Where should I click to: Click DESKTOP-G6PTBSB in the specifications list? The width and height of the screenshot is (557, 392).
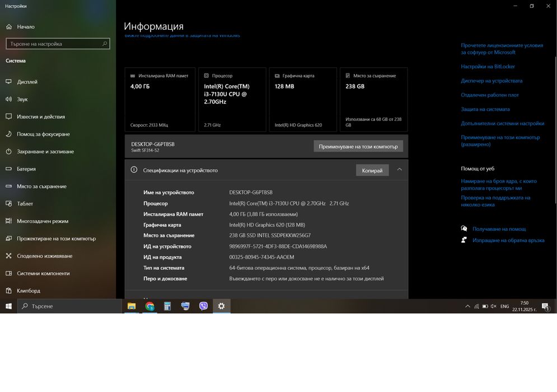click(x=251, y=192)
